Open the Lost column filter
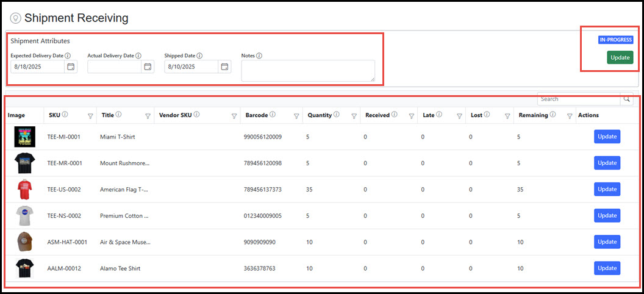 (507, 116)
